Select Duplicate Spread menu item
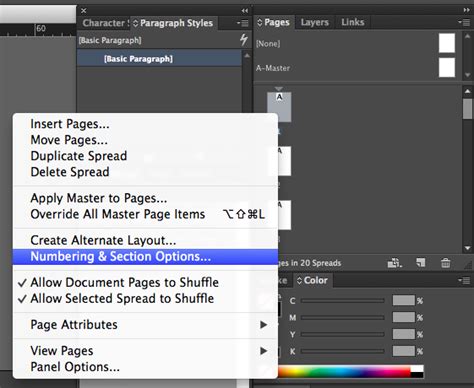Image resolution: width=474 pixels, height=388 pixels. [x=145, y=156]
